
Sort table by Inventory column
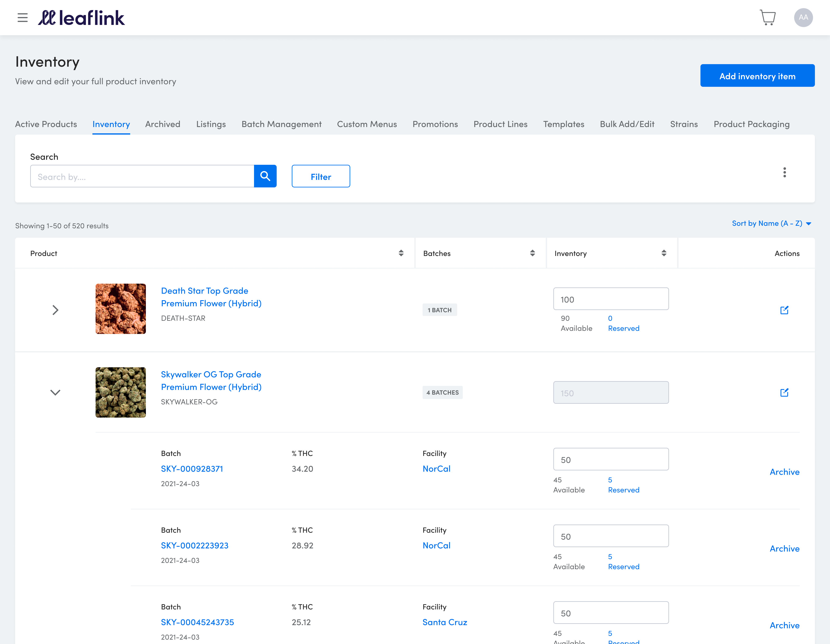tap(664, 253)
